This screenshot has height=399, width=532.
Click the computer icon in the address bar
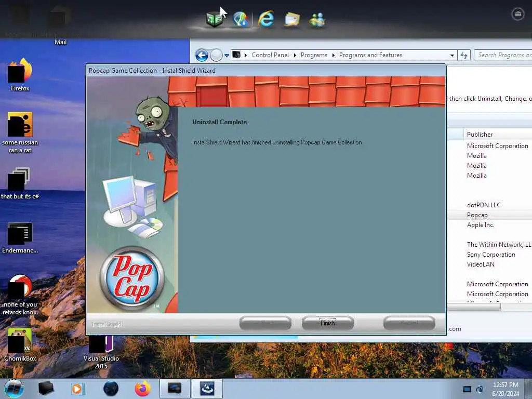(x=236, y=55)
